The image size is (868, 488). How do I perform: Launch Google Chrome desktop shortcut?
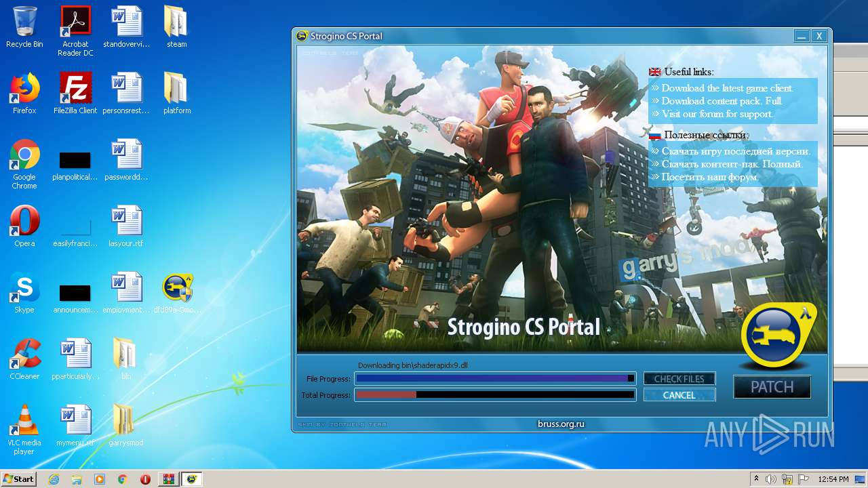coord(24,164)
